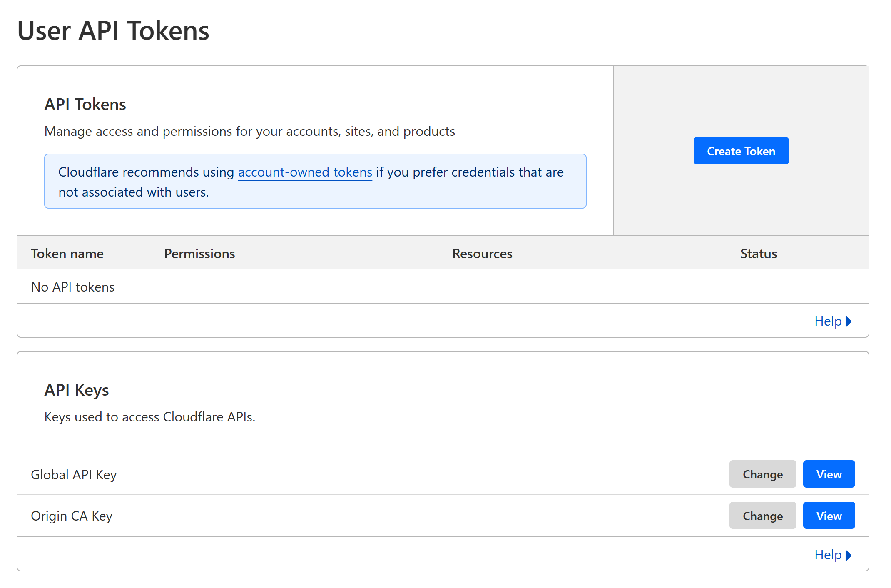Image resolution: width=891 pixels, height=588 pixels.
Task: Click the API Tokens section heading
Action: tap(85, 105)
